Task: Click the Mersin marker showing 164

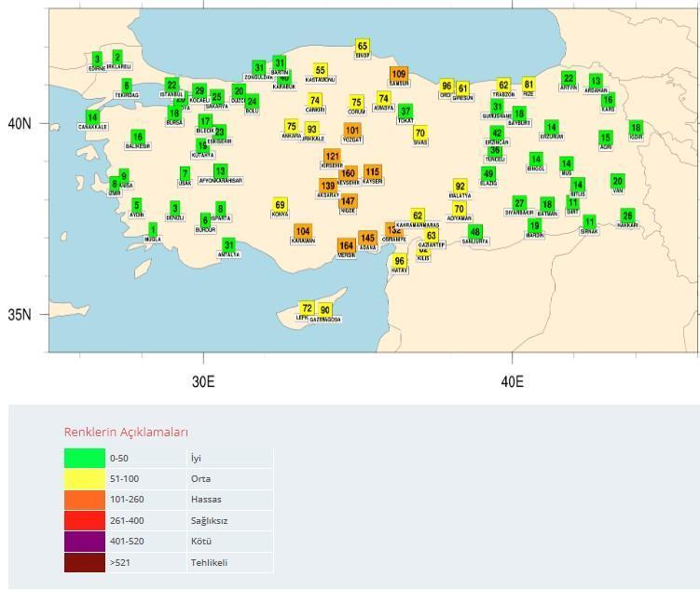Action: click(x=346, y=246)
